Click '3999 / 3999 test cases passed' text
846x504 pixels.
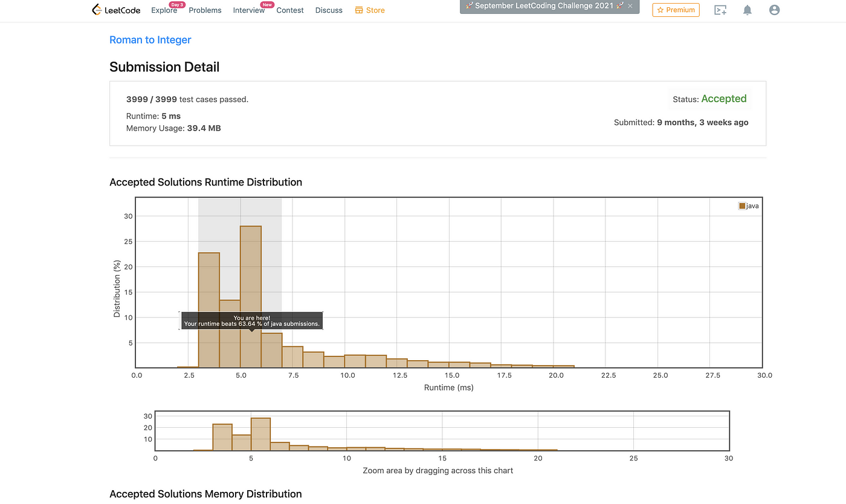187,99
